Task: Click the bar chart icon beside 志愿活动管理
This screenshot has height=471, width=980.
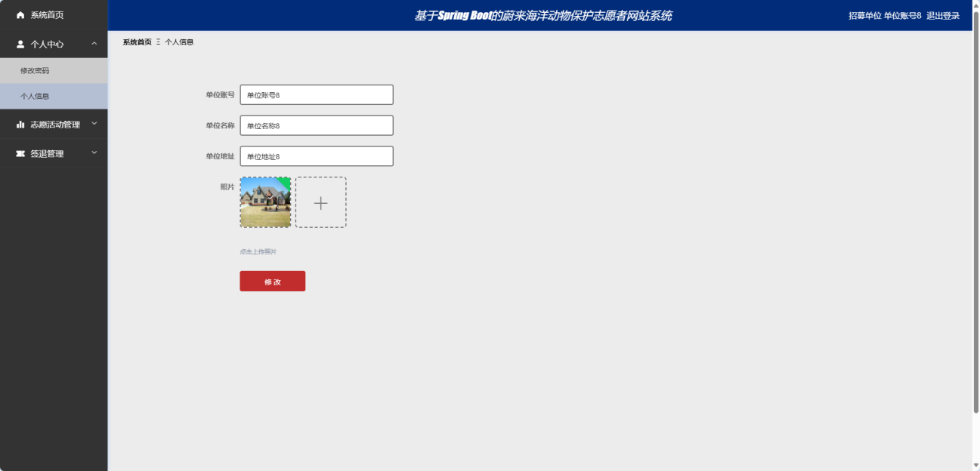Action: pyautogui.click(x=21, y=125)
